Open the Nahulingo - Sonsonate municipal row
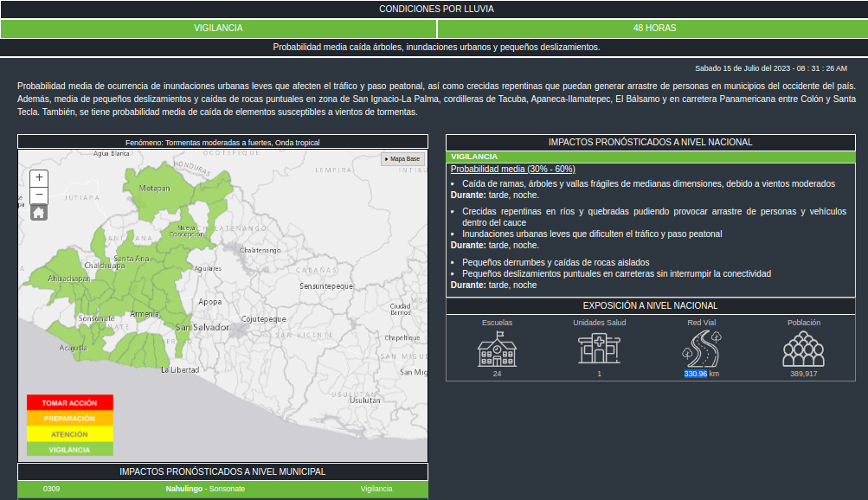The height and width of the screenshot is (500, 868). [222, 489]
